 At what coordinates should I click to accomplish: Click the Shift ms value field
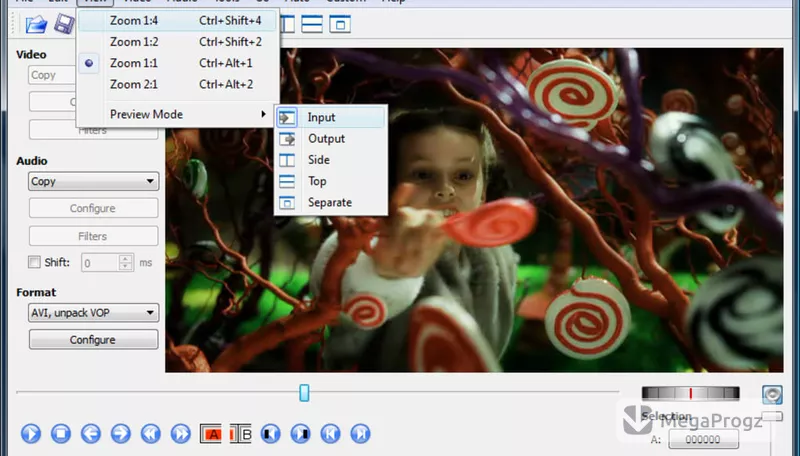click(101, 263)
